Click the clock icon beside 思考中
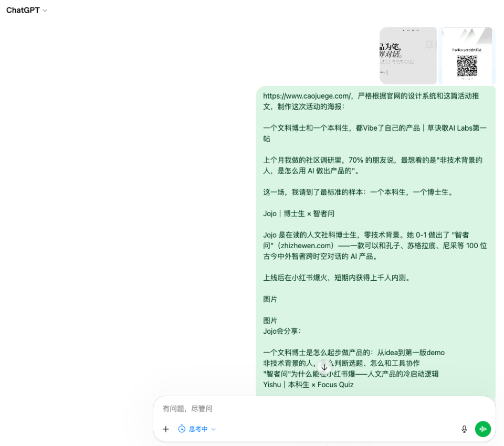The width and height of the screenshot is (504, 446). pyautogui.click(x=182, y=429)
